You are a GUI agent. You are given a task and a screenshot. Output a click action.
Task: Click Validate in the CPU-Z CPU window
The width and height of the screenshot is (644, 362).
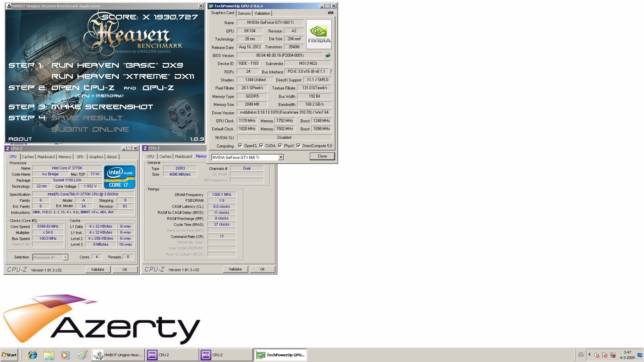click(x=98, y=269)
